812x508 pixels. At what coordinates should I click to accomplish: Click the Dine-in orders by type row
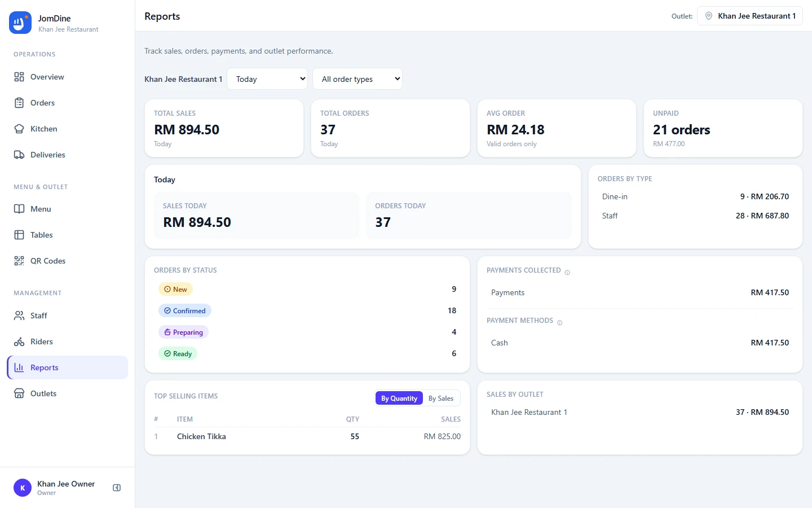(x=695, y=196)
